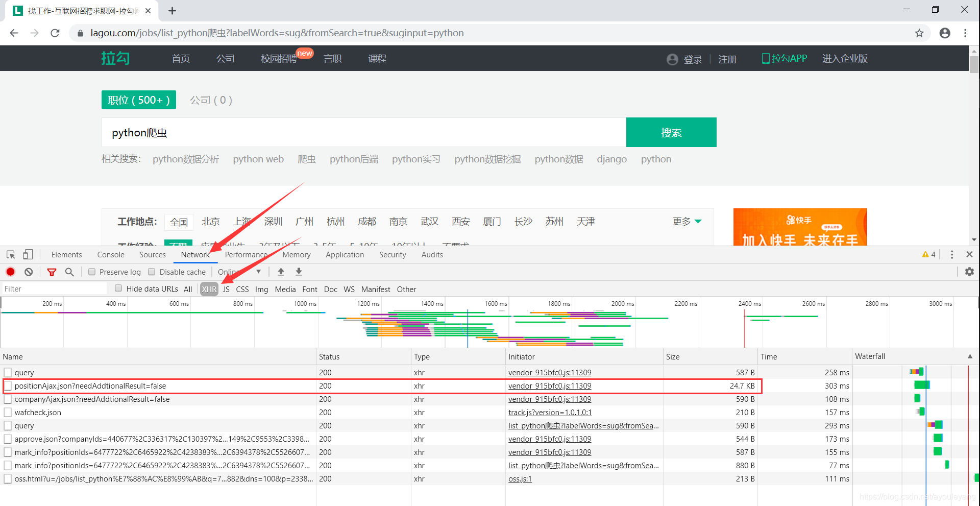Switch to the Elements tab
Viewport: 980px width, 506px height.
pos(66,254)
